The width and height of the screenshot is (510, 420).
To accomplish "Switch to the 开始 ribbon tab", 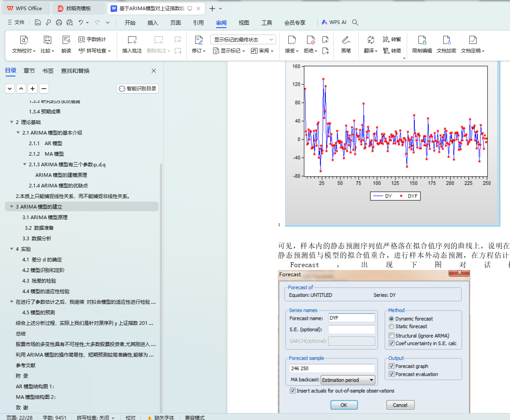I will (130, 23).
